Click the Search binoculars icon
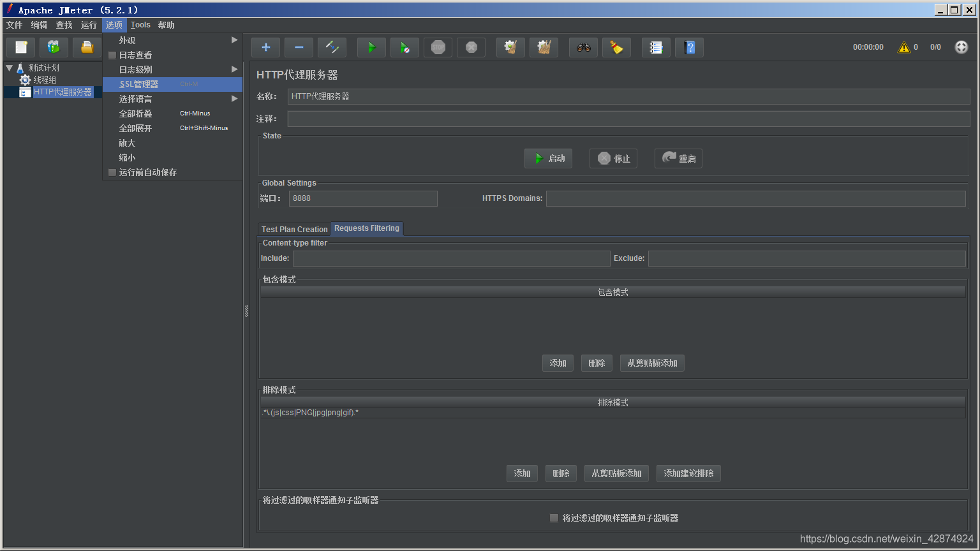 (x=583, y=47)
